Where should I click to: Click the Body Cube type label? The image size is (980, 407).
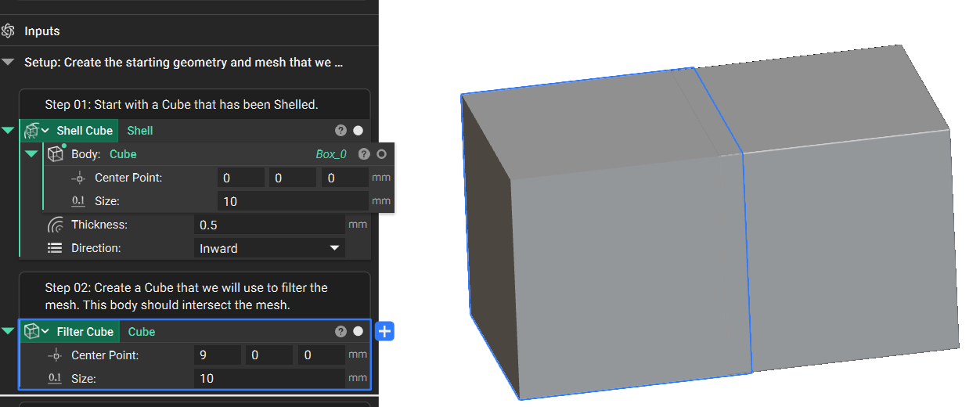point(123,154)
